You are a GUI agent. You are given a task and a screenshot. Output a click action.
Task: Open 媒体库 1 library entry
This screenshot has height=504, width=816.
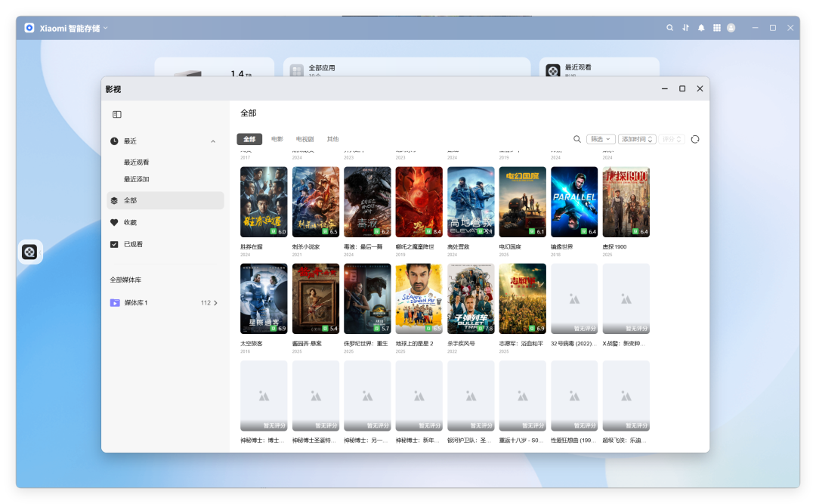[x=165, y=302]
